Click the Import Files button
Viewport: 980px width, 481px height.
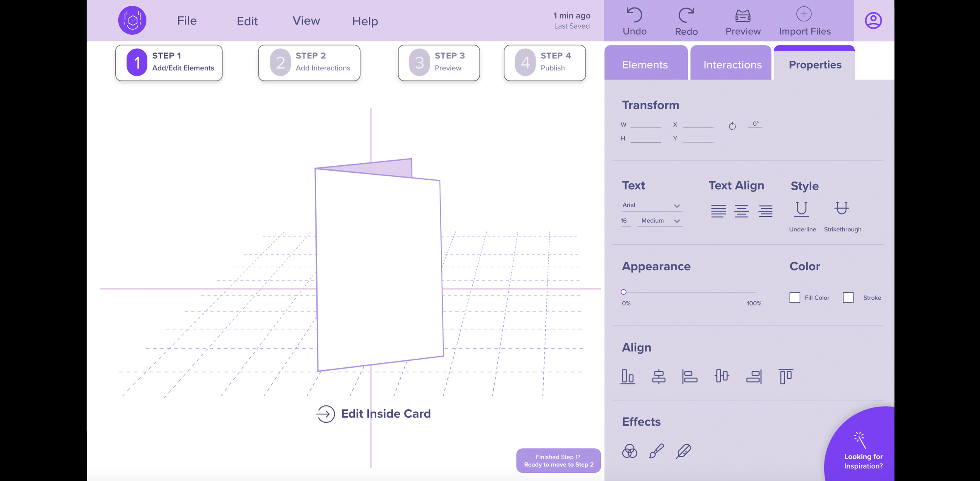805,21
